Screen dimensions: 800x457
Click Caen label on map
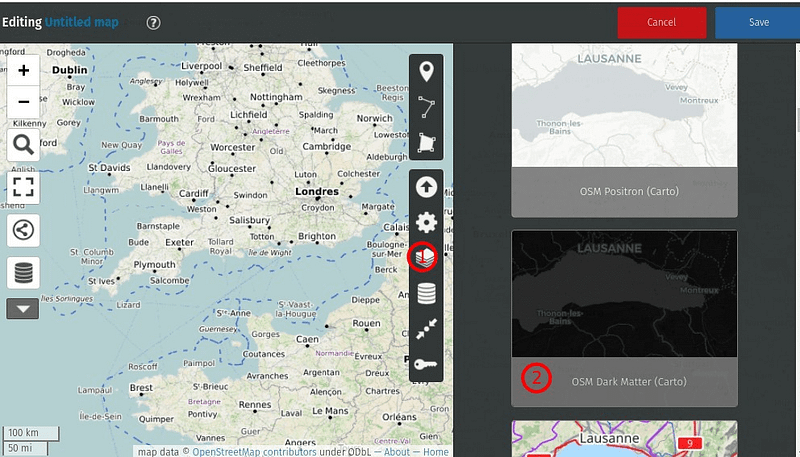pos(307,339)
